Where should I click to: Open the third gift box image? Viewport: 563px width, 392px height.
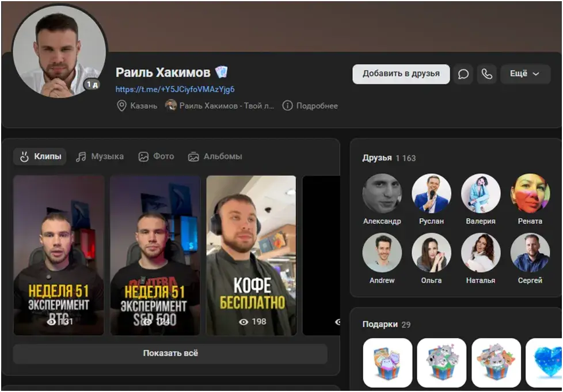point(496,363)
